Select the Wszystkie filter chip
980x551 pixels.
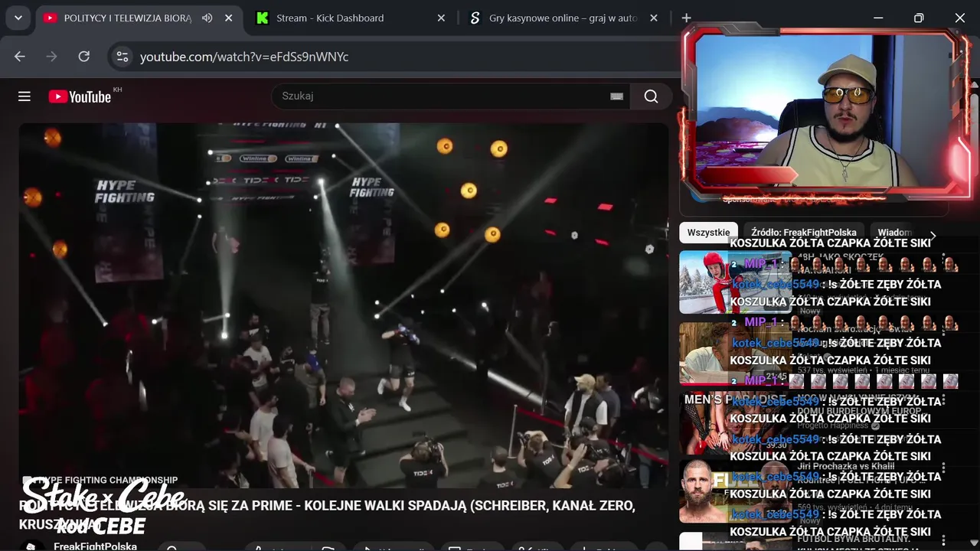coord(708,233)
